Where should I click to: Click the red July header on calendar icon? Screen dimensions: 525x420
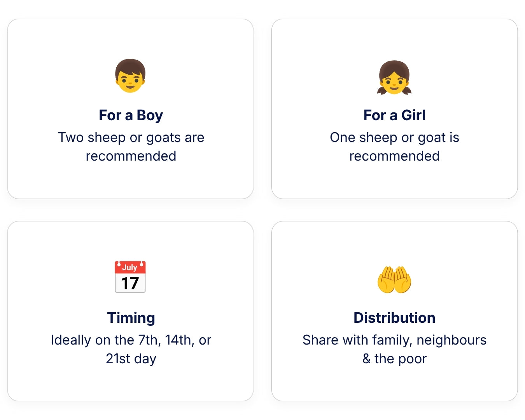point(130,267)
